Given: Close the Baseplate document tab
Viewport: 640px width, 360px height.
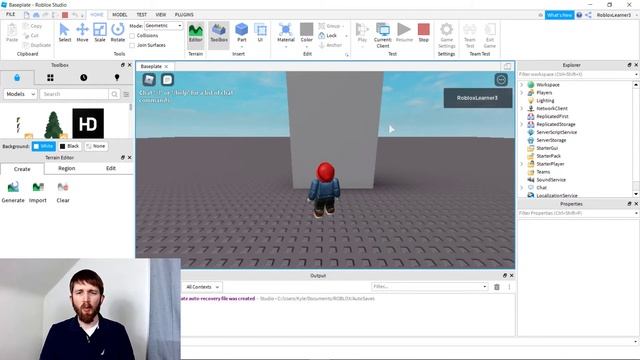Looking at the screenshot, I should tap(166, 67).
